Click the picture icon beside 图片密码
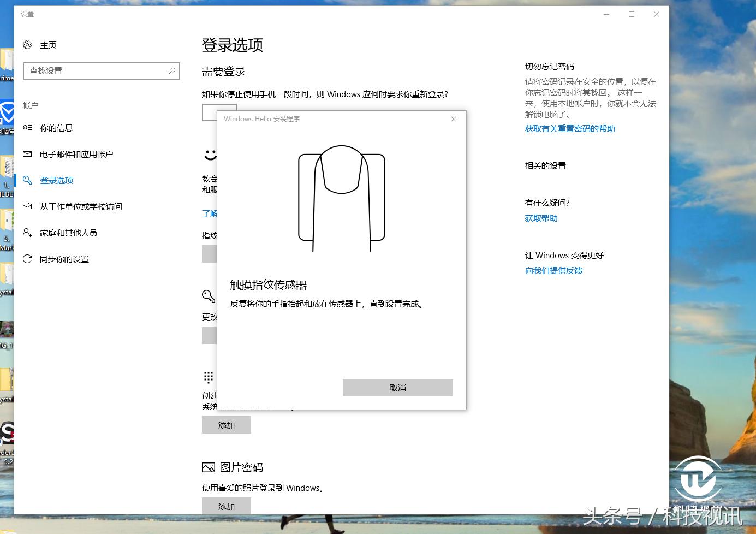The image size is (756, 534). click(x=209, y=467)
